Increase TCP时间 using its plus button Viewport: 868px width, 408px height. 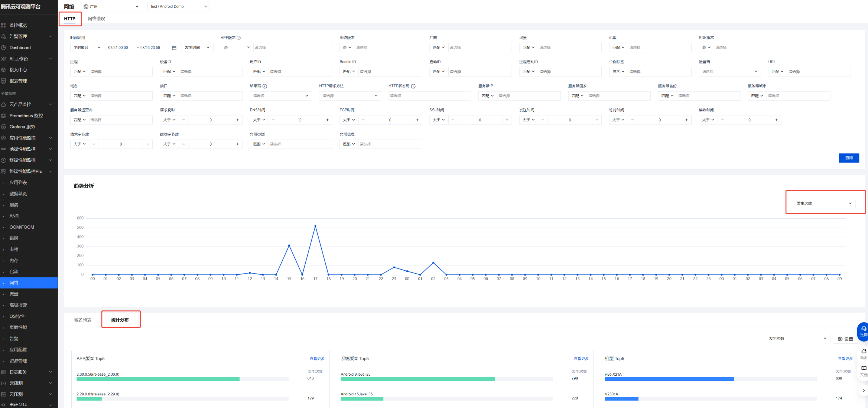[417, 120]
